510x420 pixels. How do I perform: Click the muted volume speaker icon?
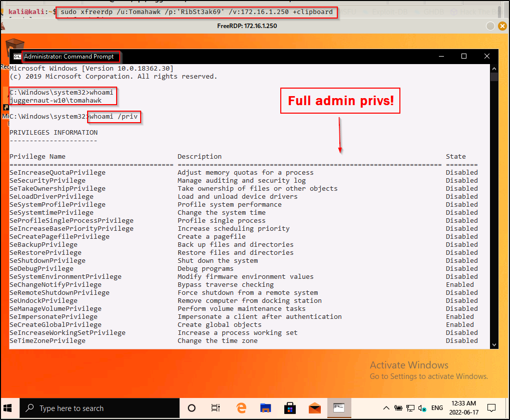pos(422,408)
